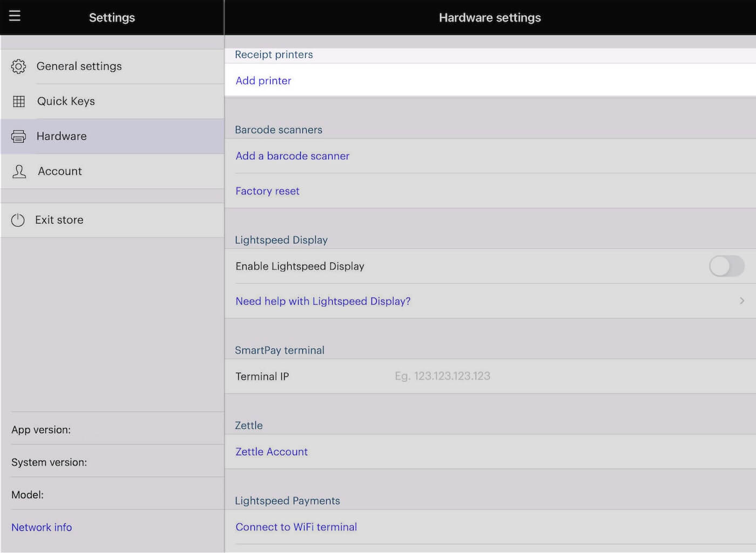The width and height of the screenshot is (756, 553).
Task: Select Hardware in the sidebar
Action: pos(112,137)
